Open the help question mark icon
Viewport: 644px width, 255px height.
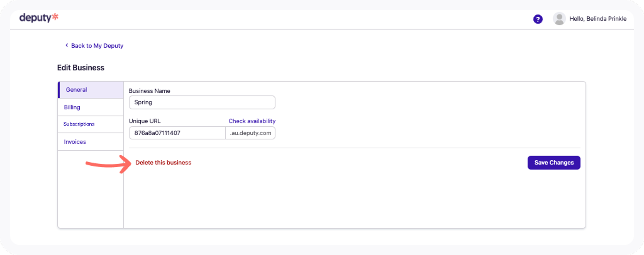click(538, 19)
